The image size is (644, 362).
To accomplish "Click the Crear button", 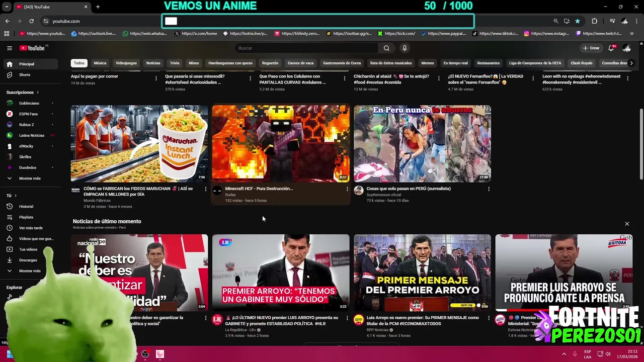I will click(591, 48).
